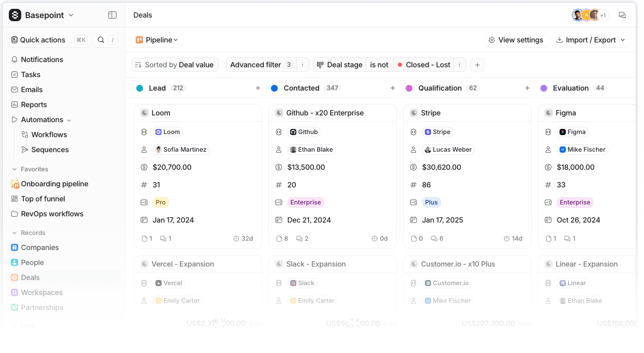
Task: Open collaborator avatars in header
Action: pos(590,15)
